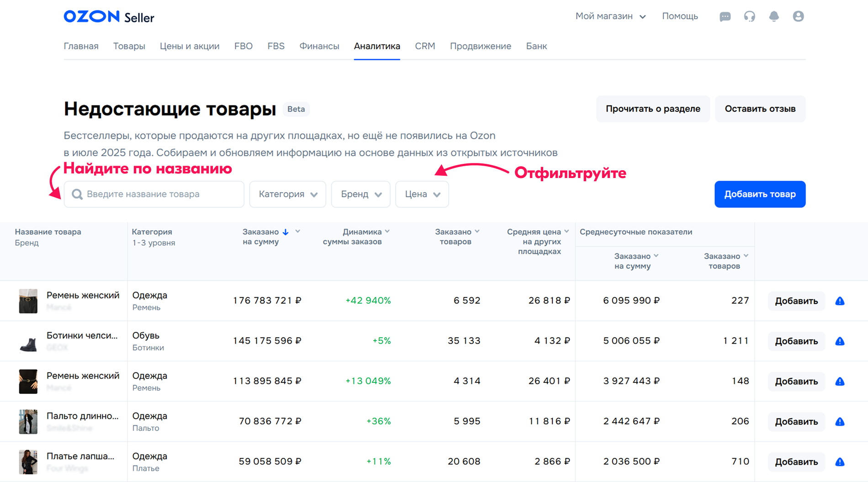The width and height of the screenshot is (868, 482).
Task: Switch to the Товары tab
Action: point(129,46)
